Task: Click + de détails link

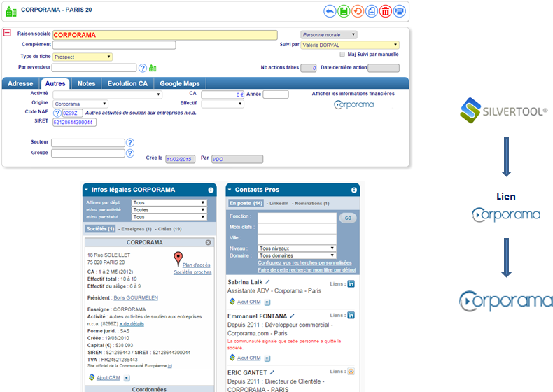Action: pos(132,324)
